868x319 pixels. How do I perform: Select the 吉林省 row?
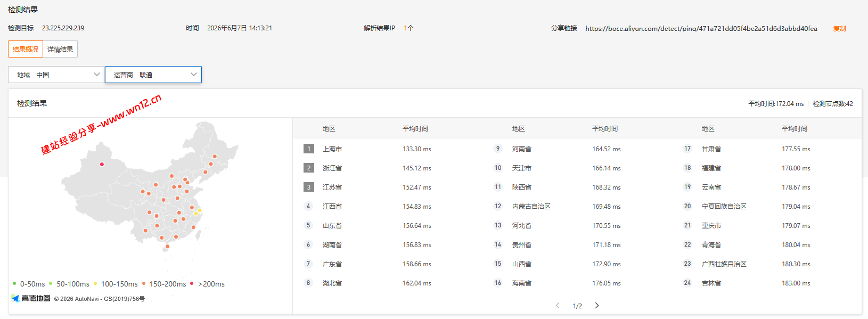tap(767, 283)
